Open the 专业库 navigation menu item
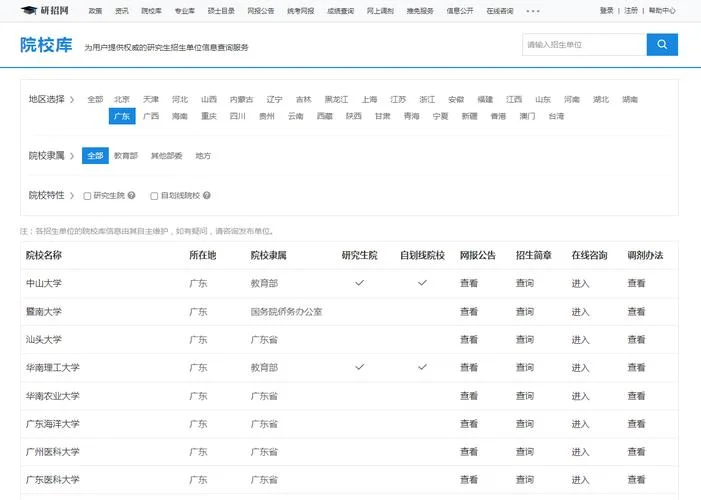The image size is (701, 500). pos(185,11)
